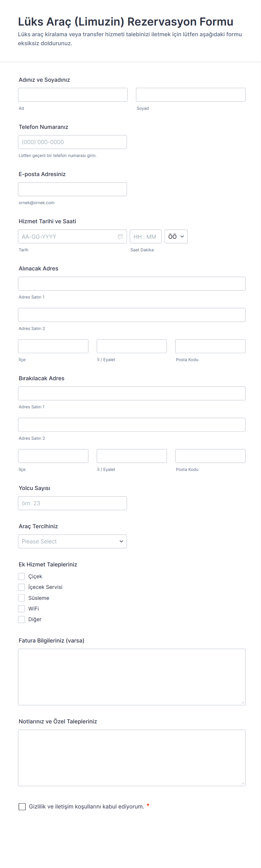Click the HH : MM time field
The width and height of the screenshot is (261, 868).
coord(145,236)
